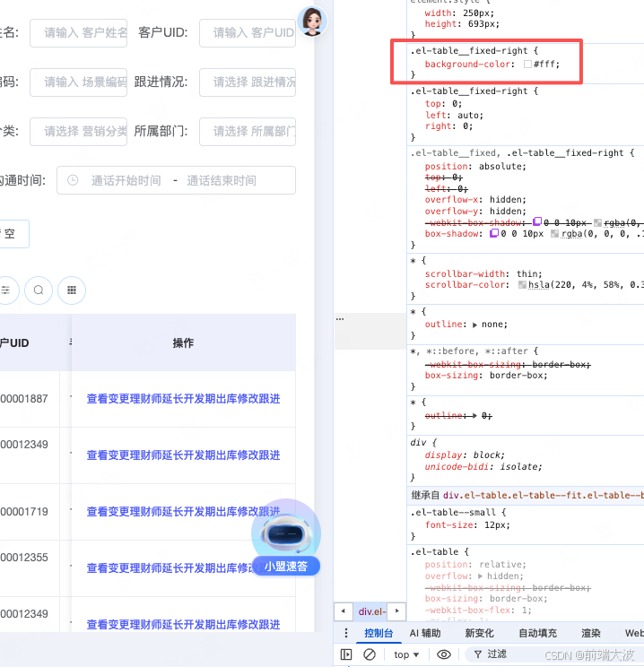Switch to the 渲染 tab
This screenshot has width=644, height=667.
pyautogui.click(x=591, y=633)
